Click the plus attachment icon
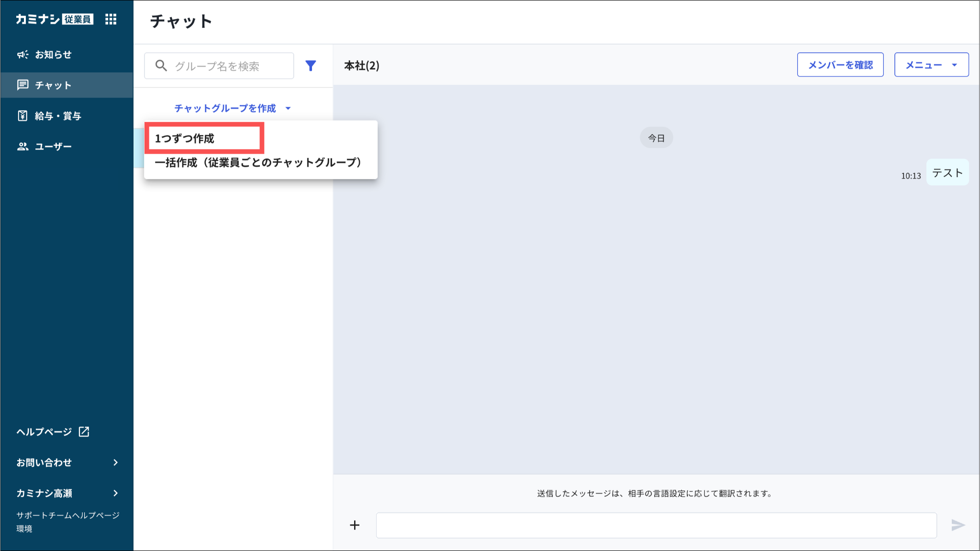The image size is (980, 551). point(355,525)
